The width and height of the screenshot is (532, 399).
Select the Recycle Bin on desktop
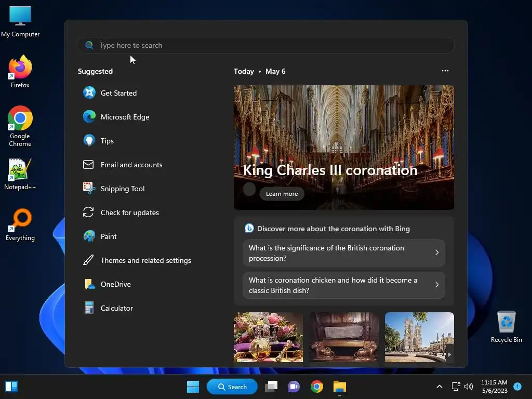pyautogui.click(x=506, y=327)
